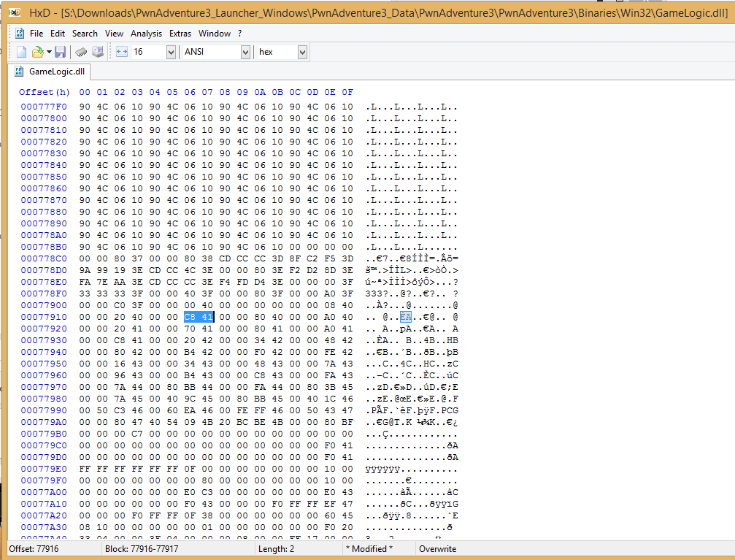Open main memory with the RAM chip icon
This screenshot has width=735, height=560.
click(82, 51)
